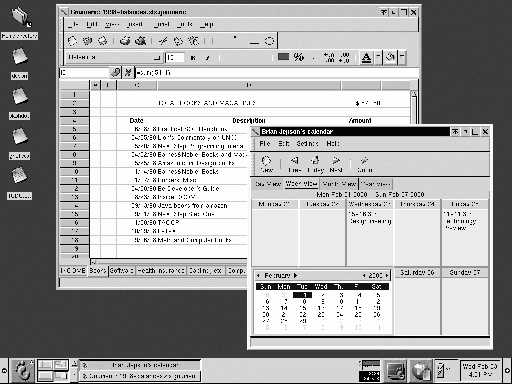Click the Copy icon in Gnumeric toolbar
The width and height of the screenshot is (512, 384).
pyautogui.click(x=178, y=41)
